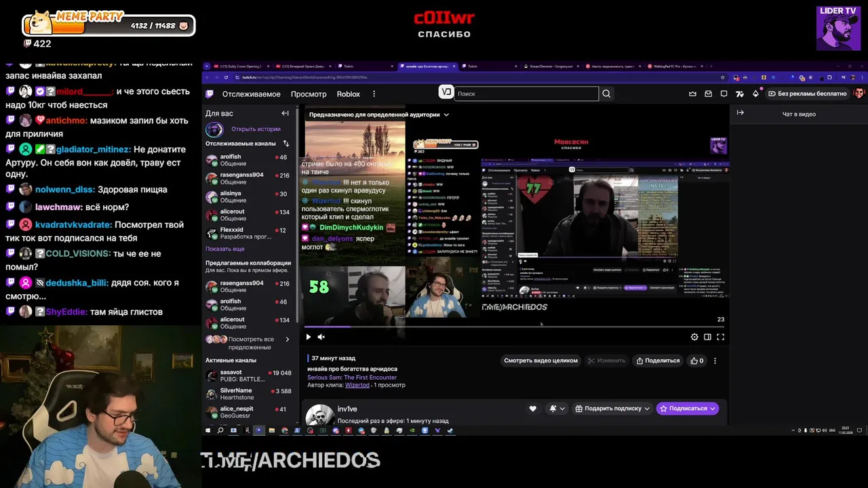Open Windows Start button on taskbar
The image size is (868, 488).
coord(208,430)
